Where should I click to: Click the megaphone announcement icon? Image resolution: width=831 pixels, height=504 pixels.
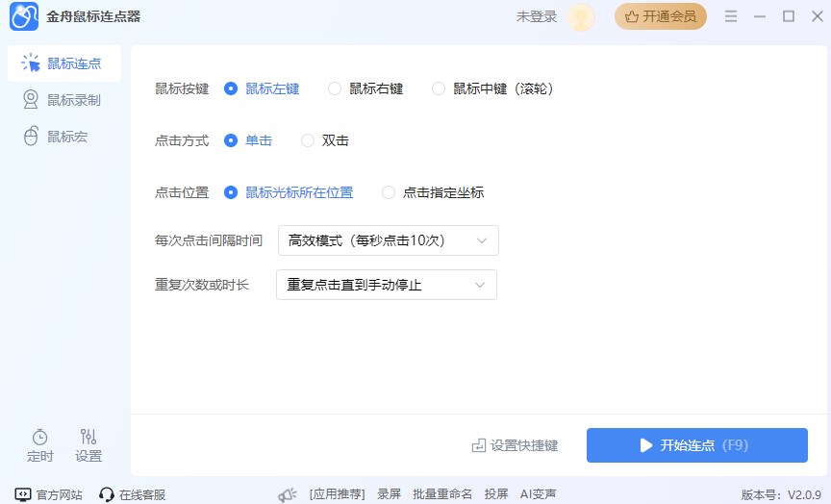pos(287,494)
